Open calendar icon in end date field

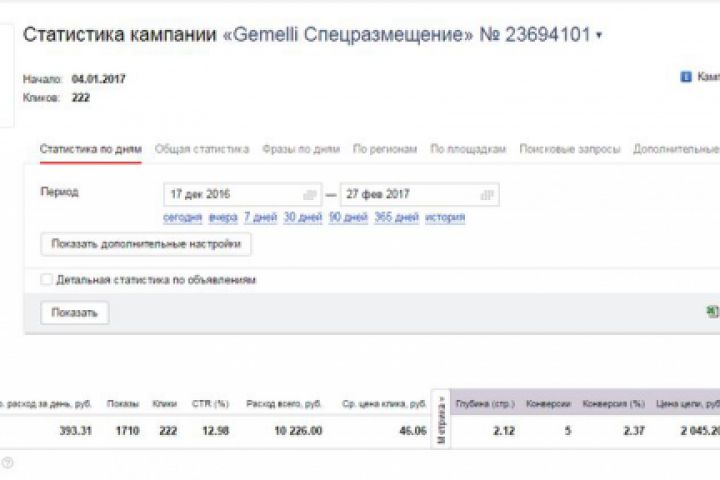pos(487,195)
